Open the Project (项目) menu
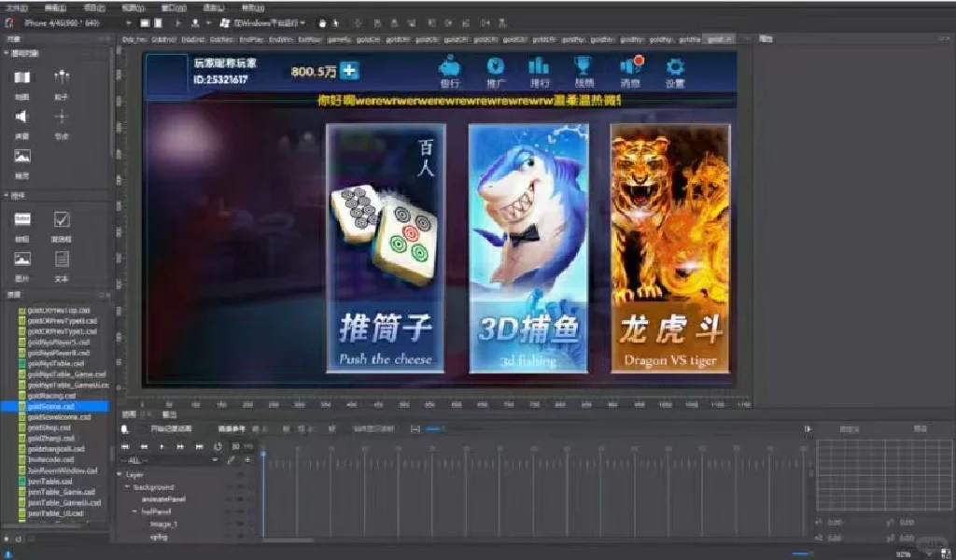 click(x=94, y=7)
